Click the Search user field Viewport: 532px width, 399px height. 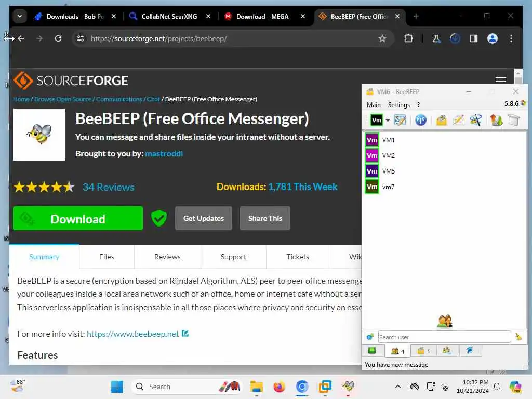pyautogui.click(x=444, y=337)
